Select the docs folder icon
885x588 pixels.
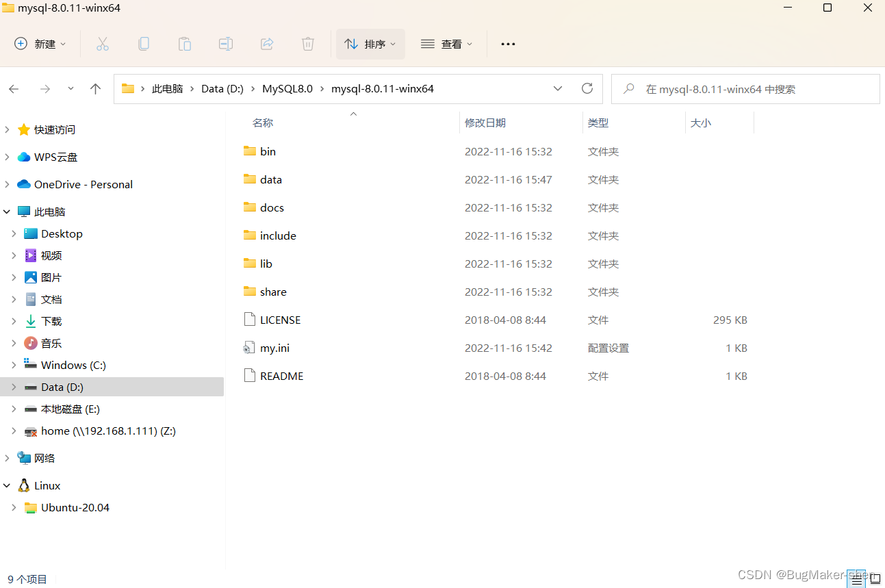coord(250,207)
